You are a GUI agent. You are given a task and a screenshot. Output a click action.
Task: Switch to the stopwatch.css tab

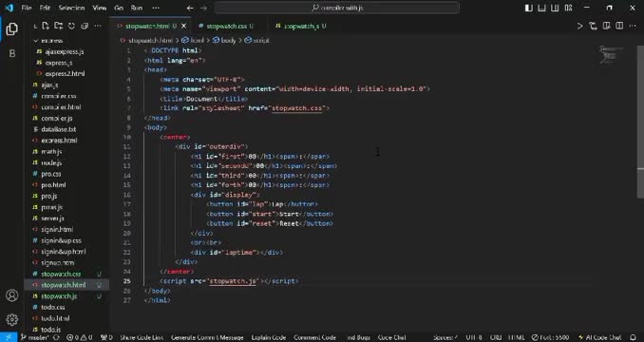226,26
